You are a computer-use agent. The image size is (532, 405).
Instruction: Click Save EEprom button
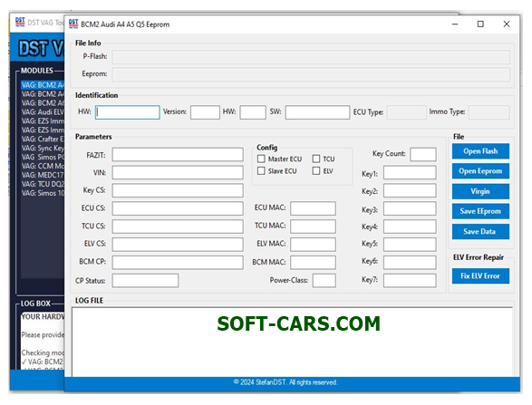(x=480, y=211)
